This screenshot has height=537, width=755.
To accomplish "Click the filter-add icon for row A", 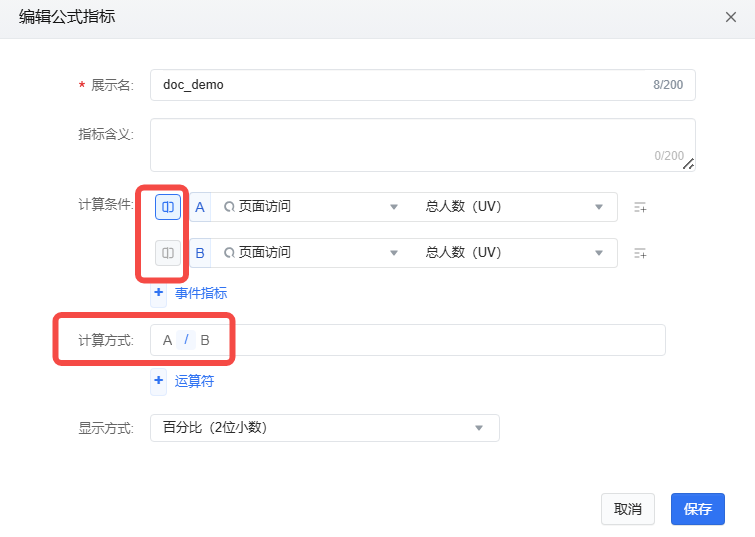I will coord(640,207).
